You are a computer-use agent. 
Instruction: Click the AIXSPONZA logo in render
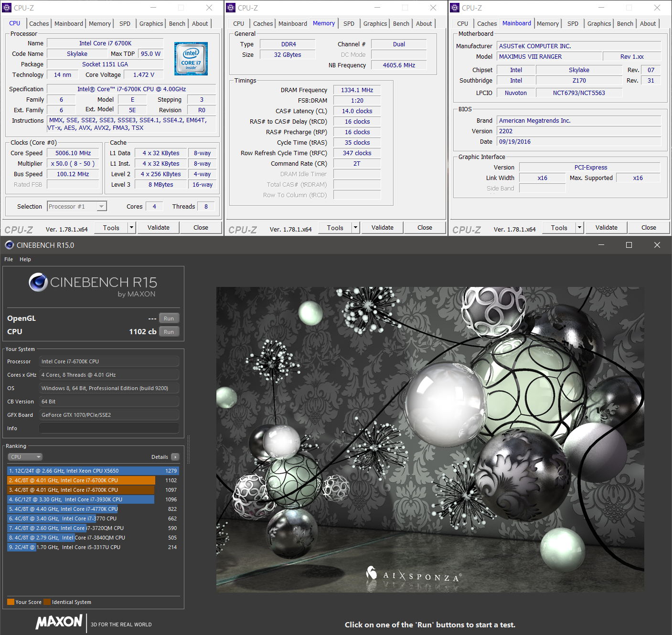[x=414, y=573]
